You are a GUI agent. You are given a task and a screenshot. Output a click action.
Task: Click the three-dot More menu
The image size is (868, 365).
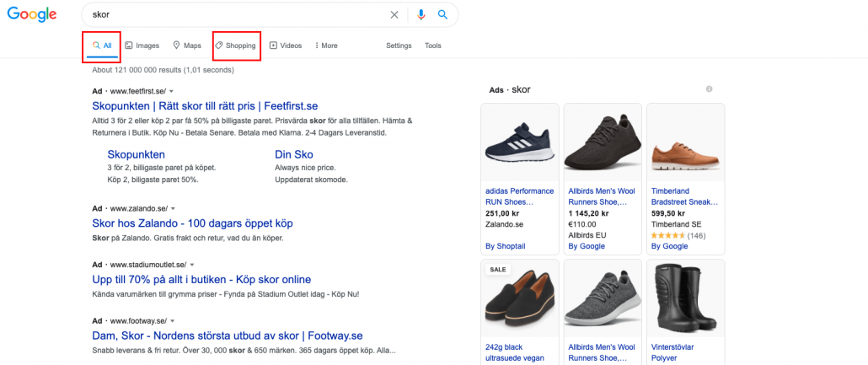tap(326, 46)
